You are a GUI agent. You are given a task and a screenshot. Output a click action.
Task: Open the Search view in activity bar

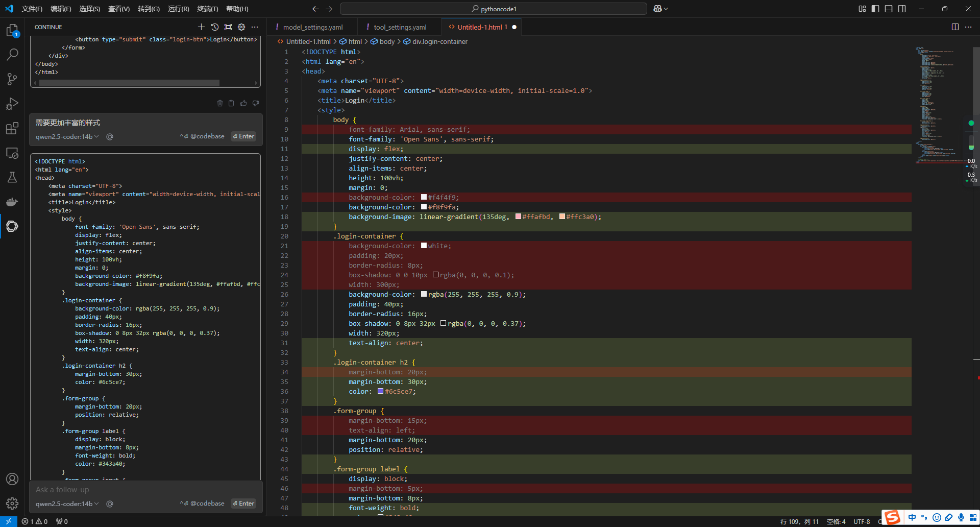coord(12,54)
